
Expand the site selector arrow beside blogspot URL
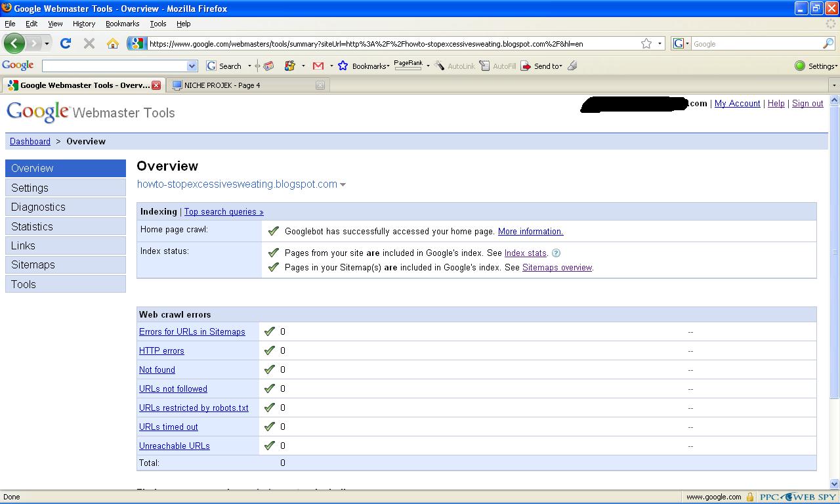pyautogui.click(x=343, y=185)
